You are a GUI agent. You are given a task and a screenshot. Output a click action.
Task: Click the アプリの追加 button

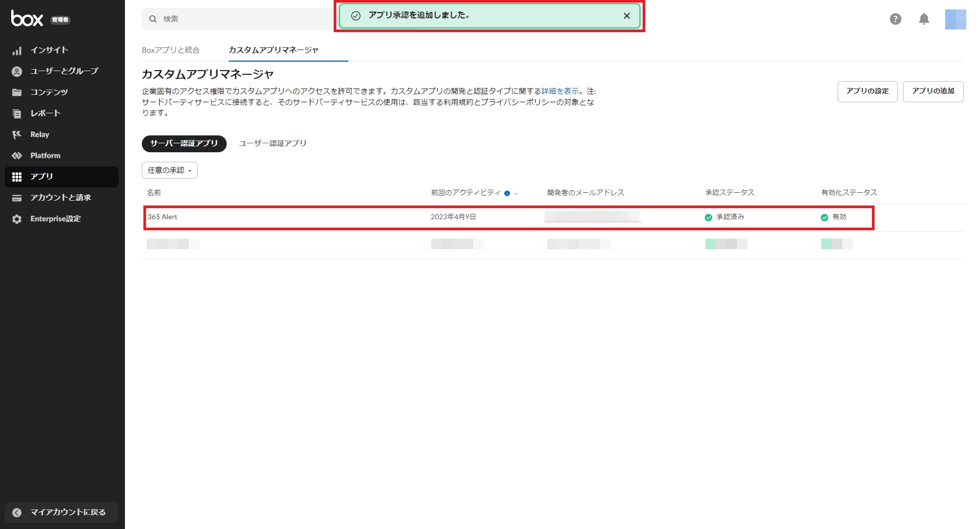tap(933, 91)
